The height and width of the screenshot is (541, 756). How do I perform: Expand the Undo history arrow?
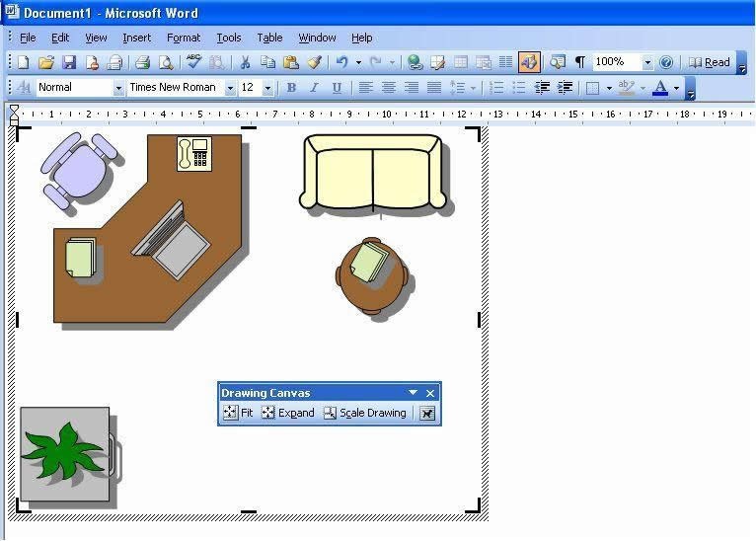358,62
